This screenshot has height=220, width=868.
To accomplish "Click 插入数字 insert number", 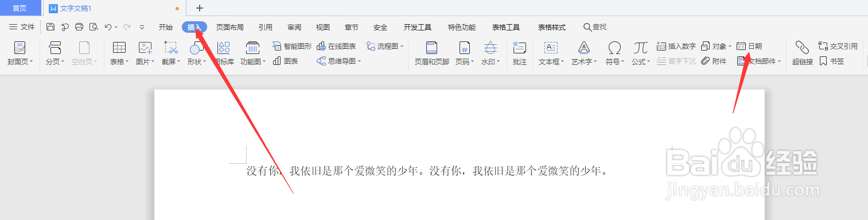I will [x=676, y=46].
